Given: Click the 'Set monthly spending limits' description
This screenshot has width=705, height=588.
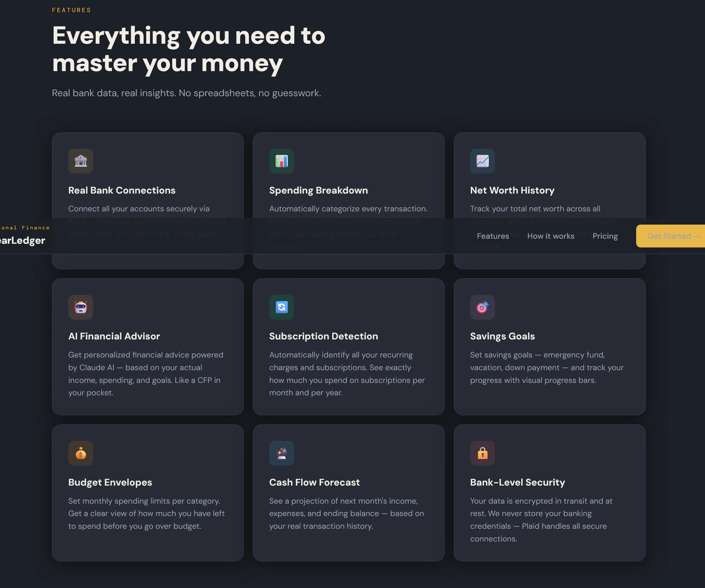Looking at the screenshot, I should click(147, 514).
